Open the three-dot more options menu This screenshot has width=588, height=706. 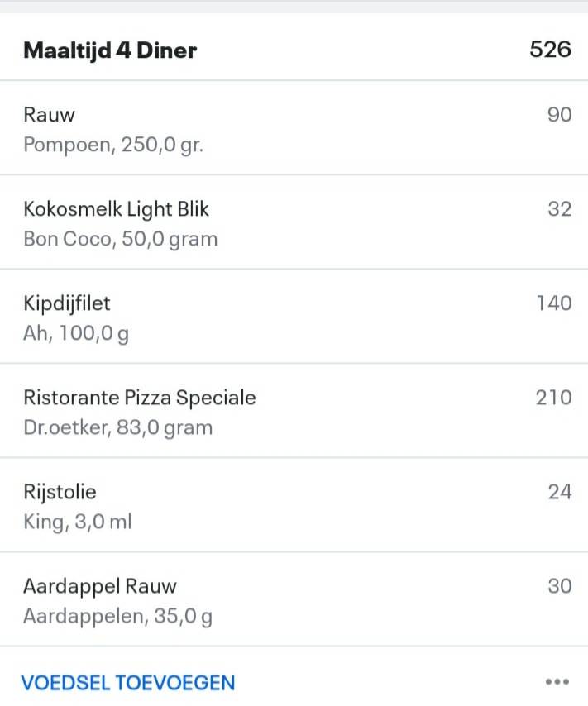557,682
